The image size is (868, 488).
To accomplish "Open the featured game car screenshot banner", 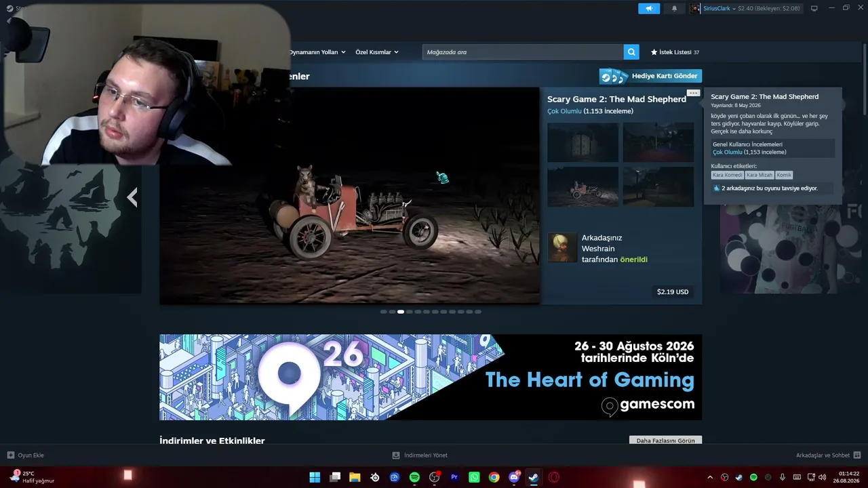I will click(350, 195).
